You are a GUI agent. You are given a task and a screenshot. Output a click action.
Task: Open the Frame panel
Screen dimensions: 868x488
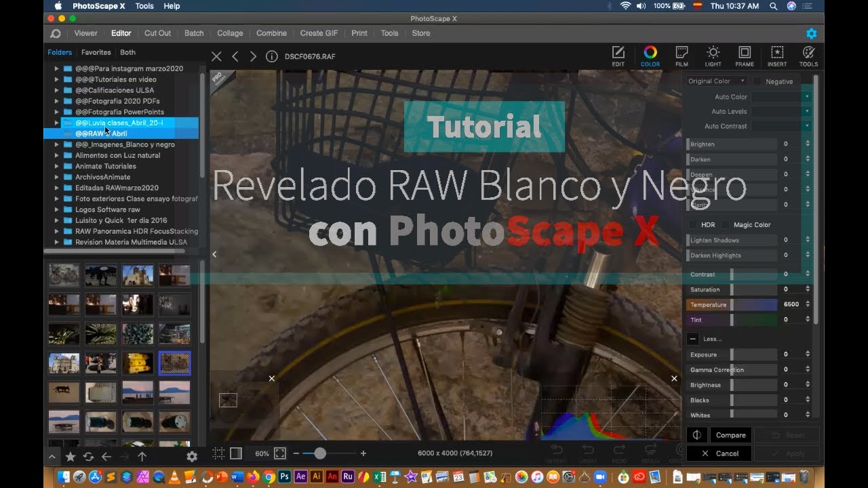(745, 56)
